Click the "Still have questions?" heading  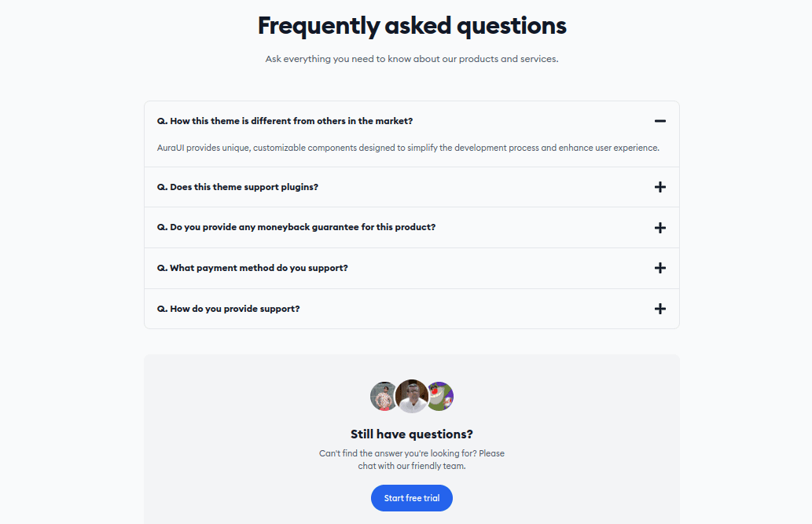[x=412, y=434]
